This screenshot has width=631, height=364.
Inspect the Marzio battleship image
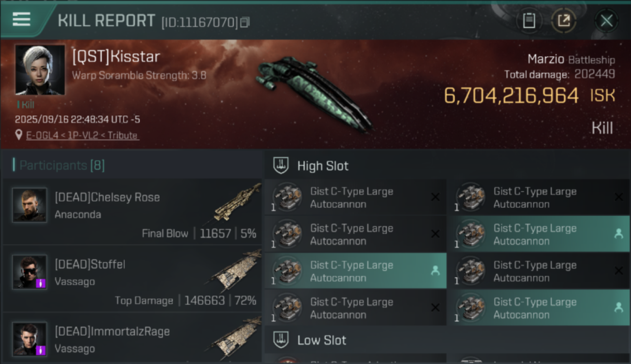[x=313, y=92]
